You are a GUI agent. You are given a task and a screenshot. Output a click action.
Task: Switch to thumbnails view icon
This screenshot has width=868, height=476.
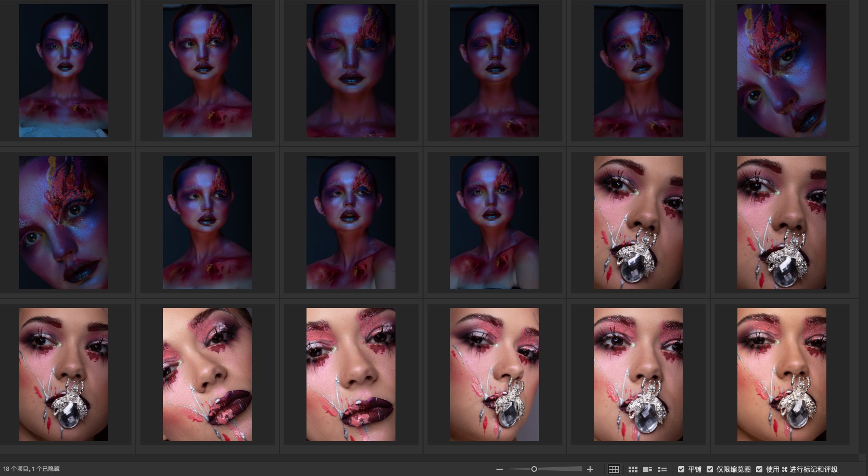click(x=633, y=469)
